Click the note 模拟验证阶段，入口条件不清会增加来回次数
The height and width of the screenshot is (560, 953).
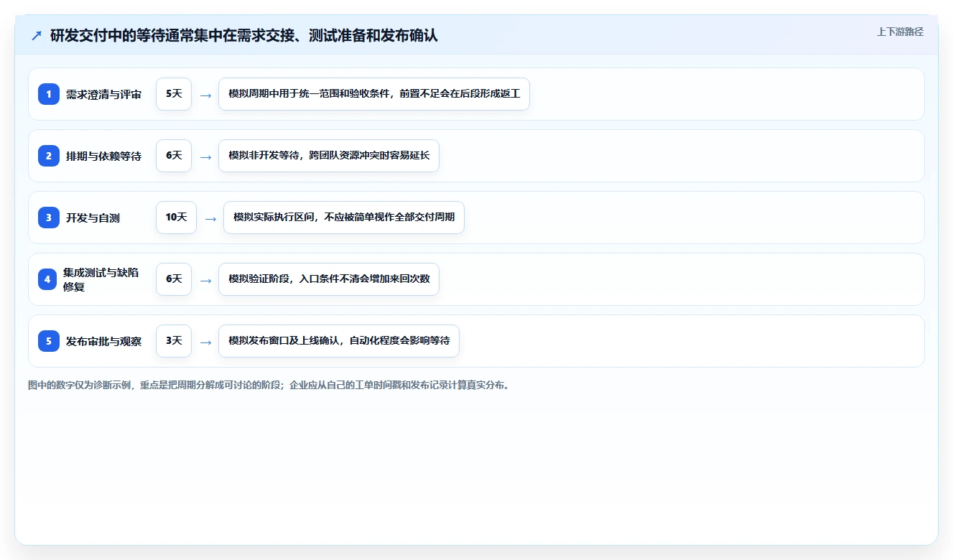[x=329, y=279]
